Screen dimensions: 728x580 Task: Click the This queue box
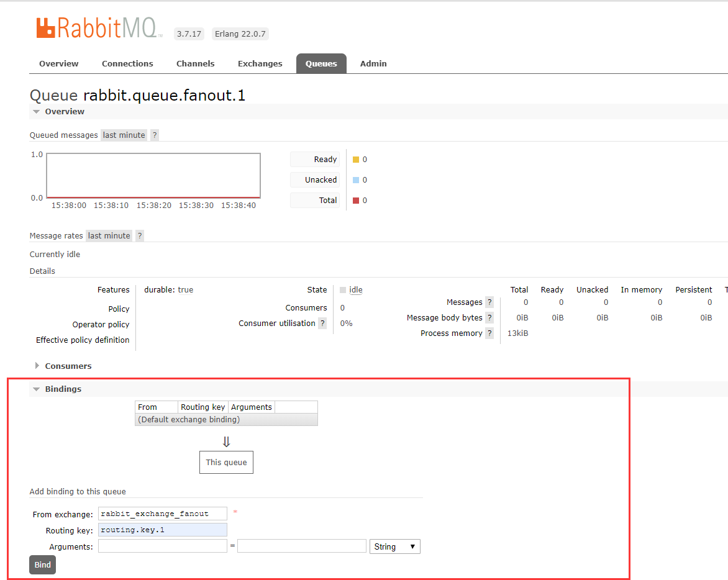point(227,463)
